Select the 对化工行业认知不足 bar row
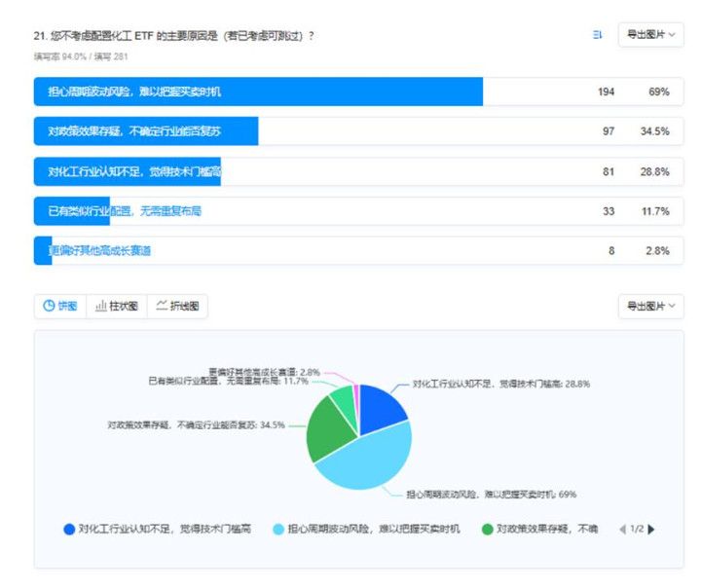 coord(358,171)
